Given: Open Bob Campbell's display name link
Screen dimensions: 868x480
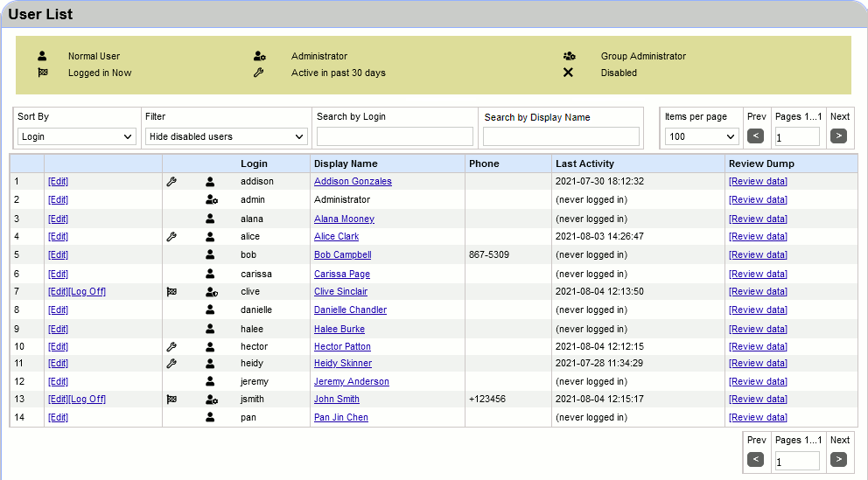Looking at the screenshot, I should tap(342, 255).
